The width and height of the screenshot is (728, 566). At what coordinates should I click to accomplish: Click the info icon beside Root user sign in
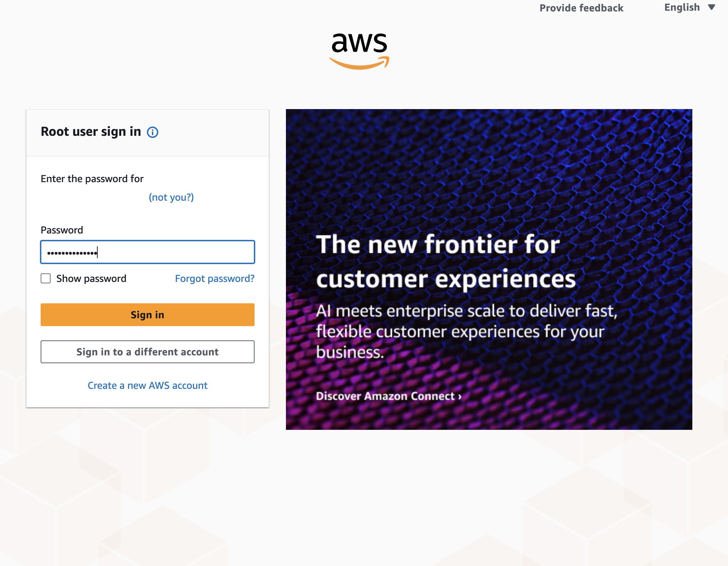pos(153,132)
